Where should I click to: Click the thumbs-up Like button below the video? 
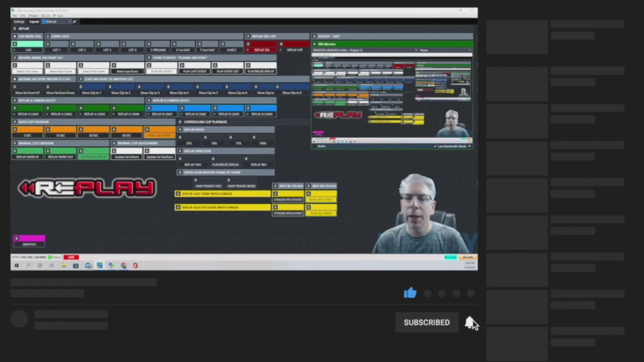[x=410, y=293]
